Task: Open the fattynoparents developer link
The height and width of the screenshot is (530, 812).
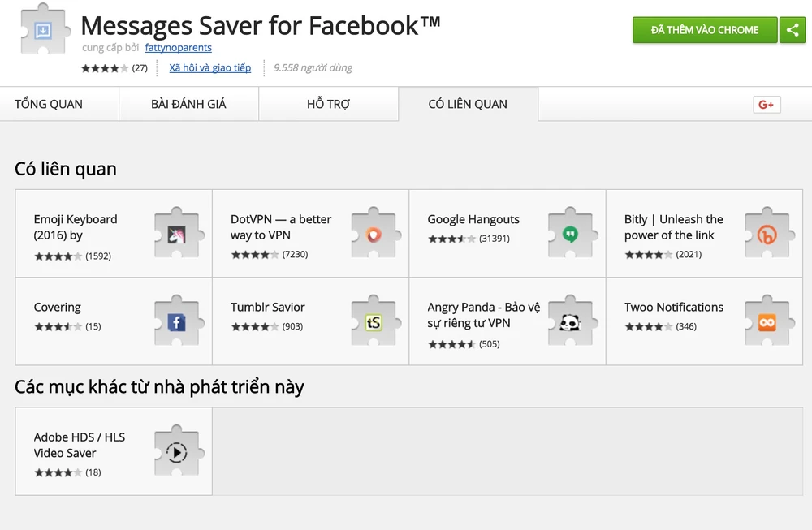Action: tap(178, 48)
